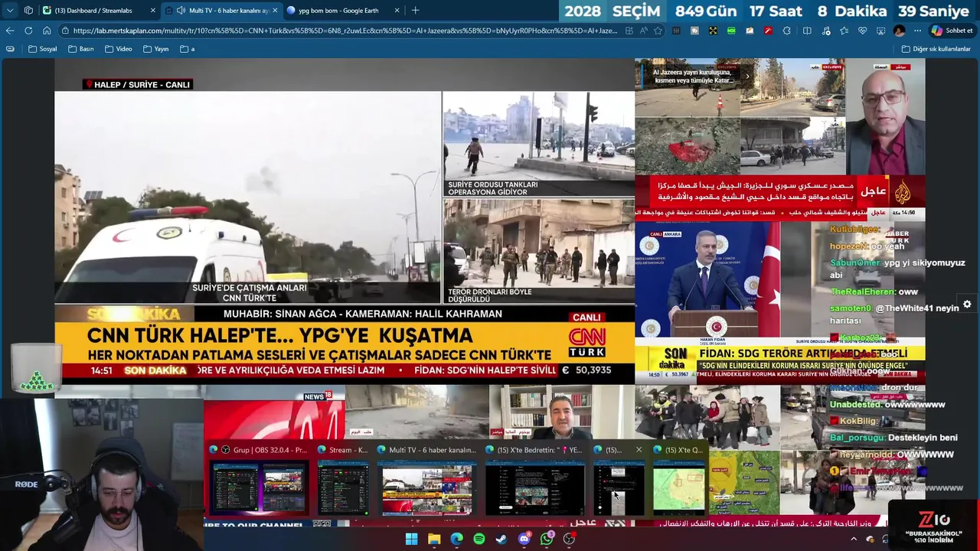Open red pickaxe extension icon
The image size is (980, 551).
(767, 31)
